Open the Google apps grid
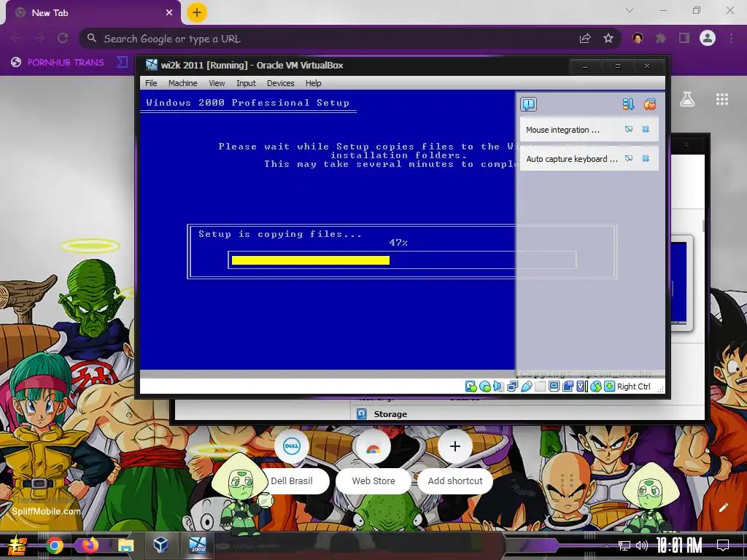Viewport: 747px width, 560px height. coord(722,99)
